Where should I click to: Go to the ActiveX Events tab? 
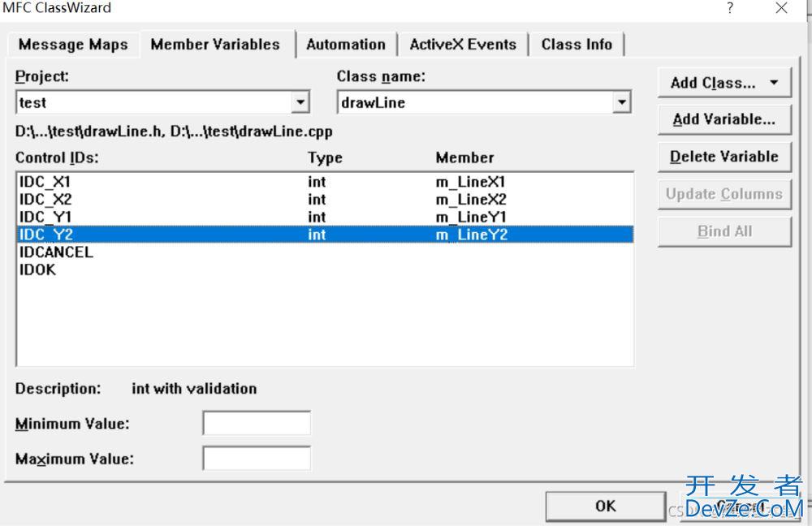tap(463, 45)
